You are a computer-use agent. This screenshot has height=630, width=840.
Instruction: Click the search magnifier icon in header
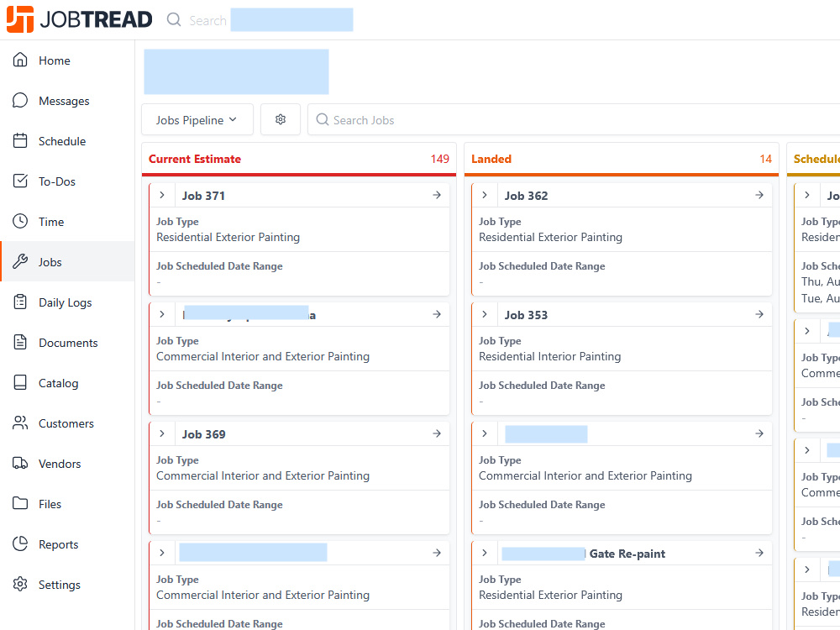(x=174, y=20)
